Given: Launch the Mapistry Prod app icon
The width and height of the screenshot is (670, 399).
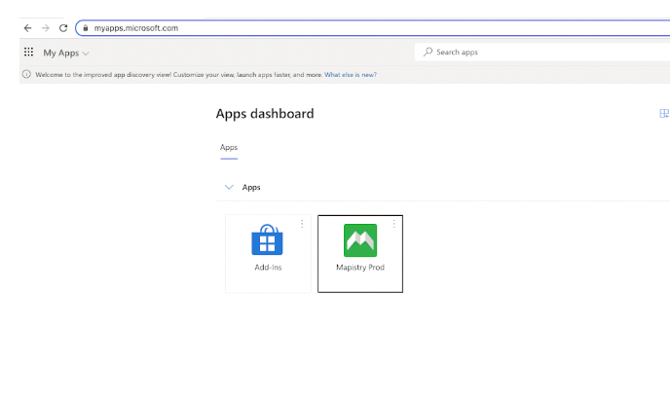Looking at the screenshot, I should pyautogui.click(x=360, y=241).
